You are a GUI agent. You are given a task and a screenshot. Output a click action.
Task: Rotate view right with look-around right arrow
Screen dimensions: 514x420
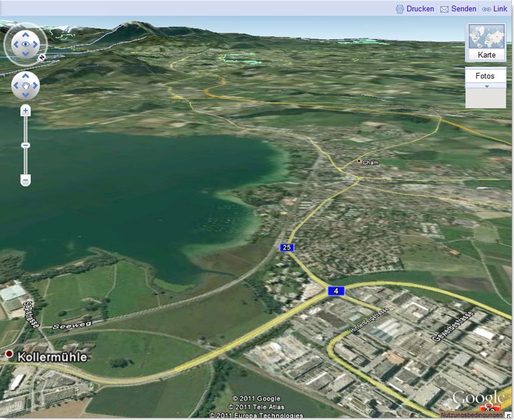[x=35, y=44]
